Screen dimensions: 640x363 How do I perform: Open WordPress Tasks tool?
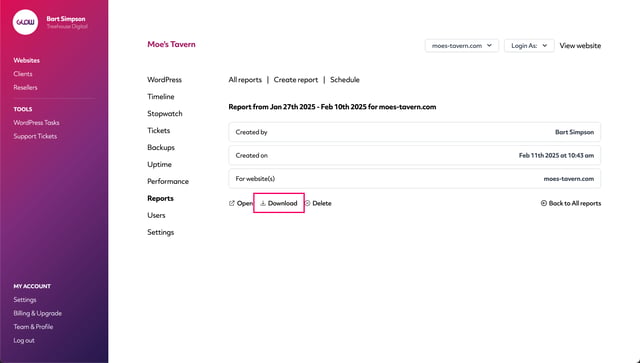click(36, 122)
